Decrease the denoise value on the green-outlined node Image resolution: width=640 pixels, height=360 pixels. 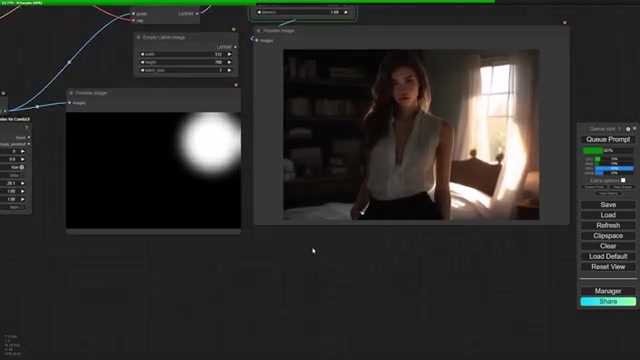coord(259,12)
